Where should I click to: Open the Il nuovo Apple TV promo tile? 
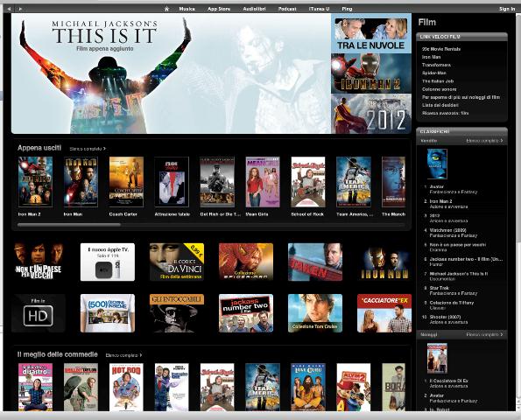pyautogui.click(x=108, y=262)
